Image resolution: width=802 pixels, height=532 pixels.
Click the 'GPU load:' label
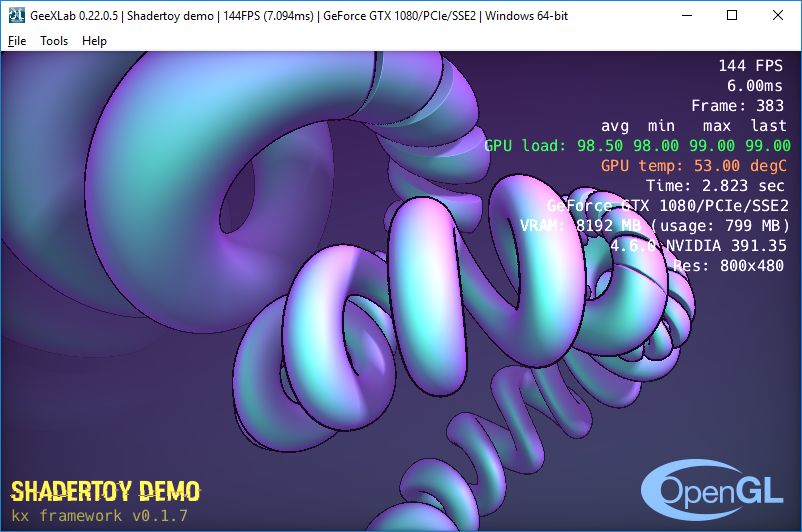tap(525, 146)
